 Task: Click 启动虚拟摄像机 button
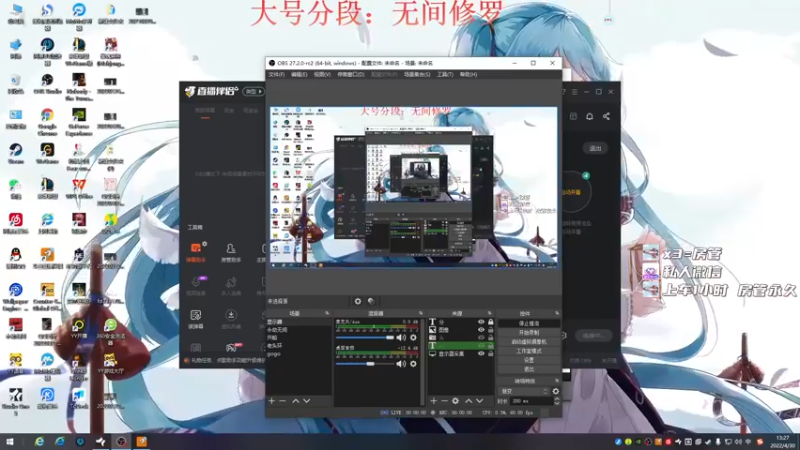(529, 342)
